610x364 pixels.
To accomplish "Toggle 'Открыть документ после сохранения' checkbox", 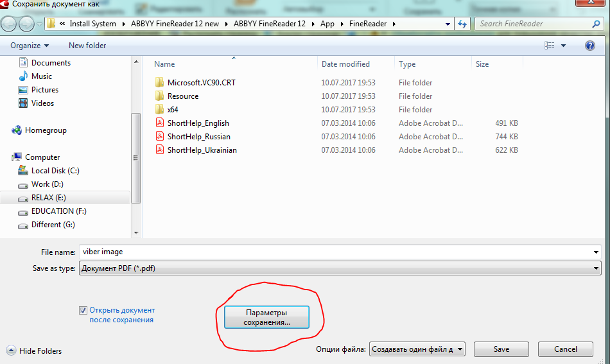I will [83, 311].
